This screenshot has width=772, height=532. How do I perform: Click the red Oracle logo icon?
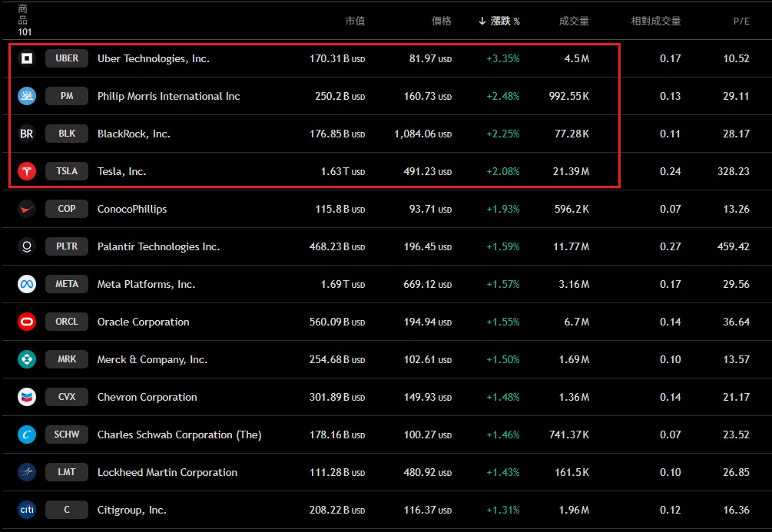(x=27, y=322)
